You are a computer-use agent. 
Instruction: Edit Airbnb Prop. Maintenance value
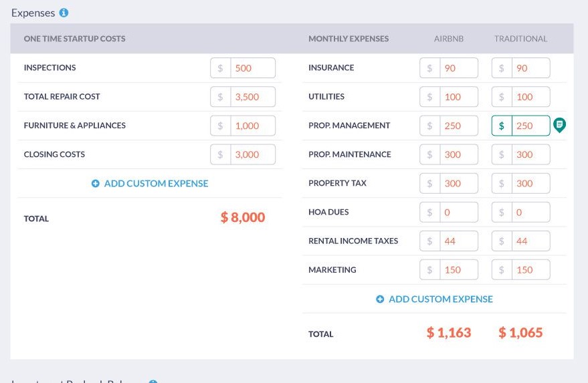[x=458, y=154]
